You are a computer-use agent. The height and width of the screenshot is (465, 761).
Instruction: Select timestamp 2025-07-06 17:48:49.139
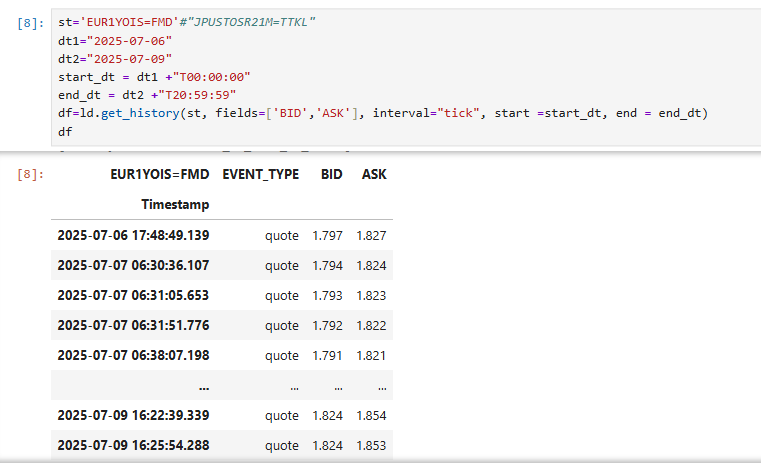point(133,235)
